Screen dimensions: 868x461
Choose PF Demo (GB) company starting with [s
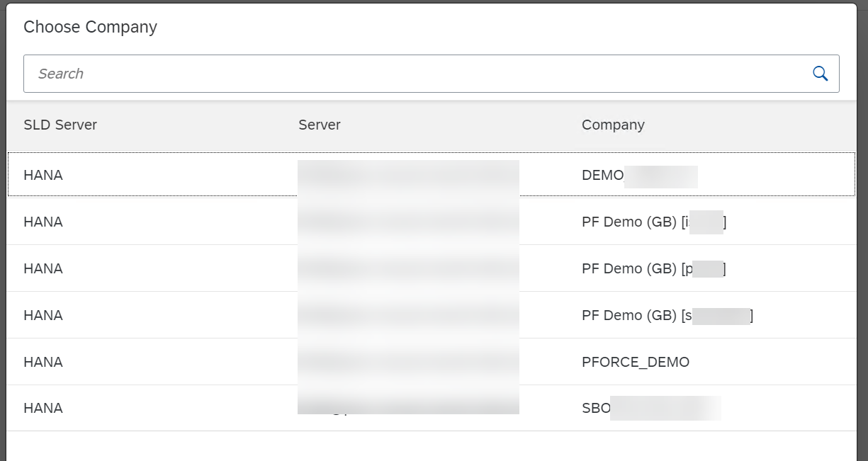coord(631,315)
